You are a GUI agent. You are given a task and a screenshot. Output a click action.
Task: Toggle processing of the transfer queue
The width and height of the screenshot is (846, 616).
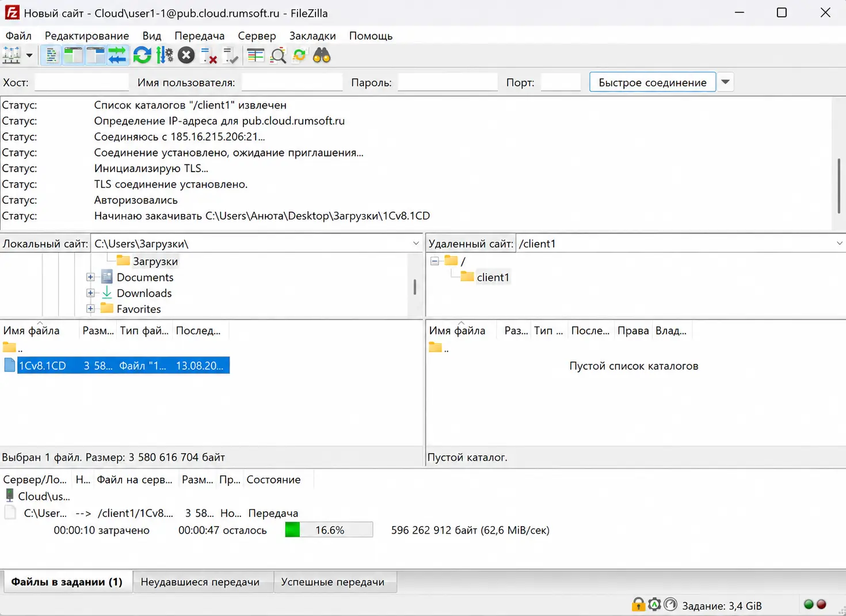(165, 55)
